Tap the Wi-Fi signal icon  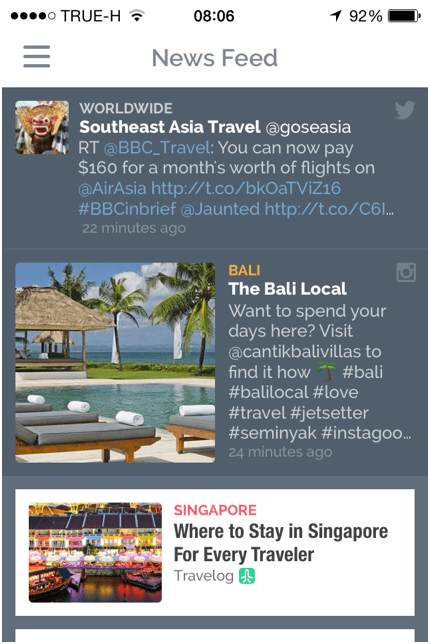click(137, 16)
